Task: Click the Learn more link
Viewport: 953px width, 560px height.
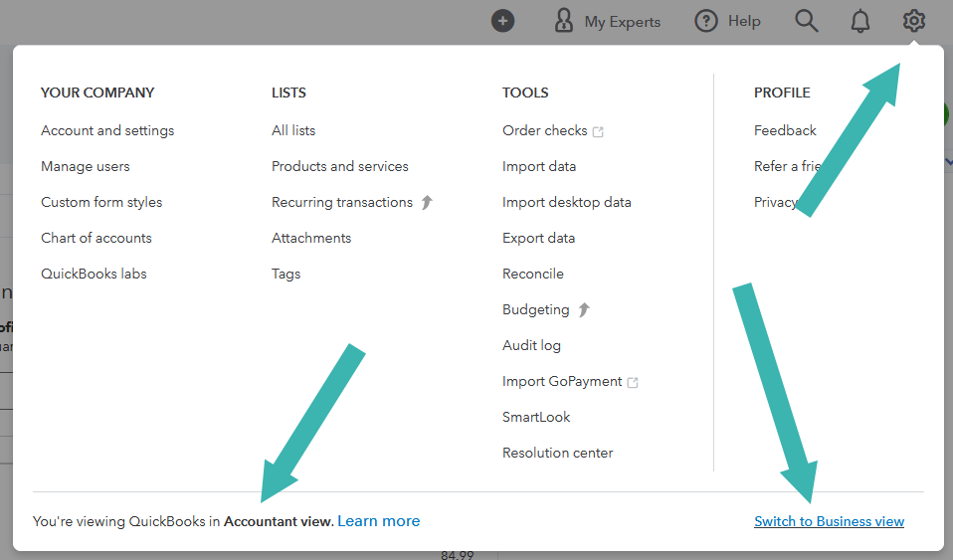Action: 379,521
